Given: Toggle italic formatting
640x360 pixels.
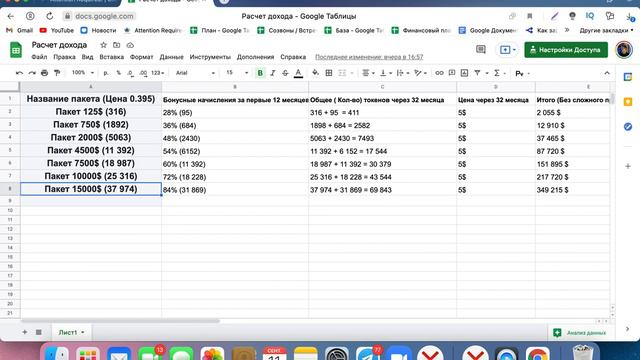Looking at the screenshot, I should click(x=273, y=73).
